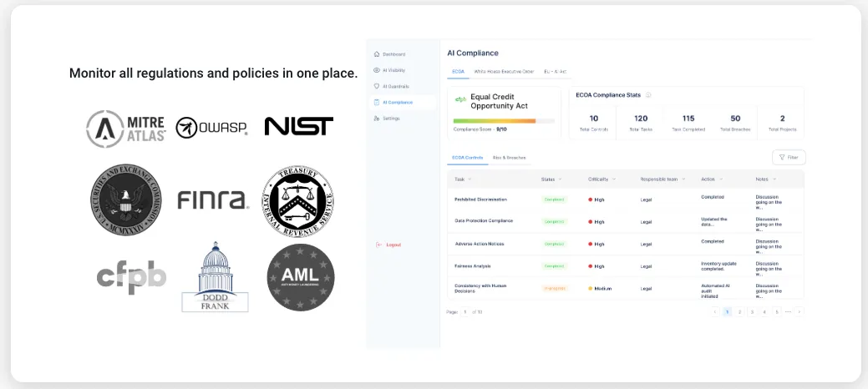Image resolution: width=868 pixels, height=389 pixels.
Task: Click the Logout link
Action: pyautogui.click(x=388, y=245)
